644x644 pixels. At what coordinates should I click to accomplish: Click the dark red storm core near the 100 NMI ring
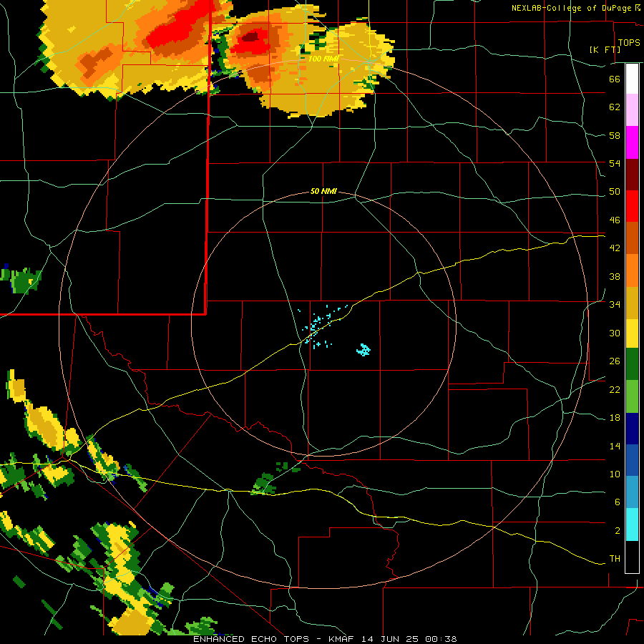coord(250,37)
